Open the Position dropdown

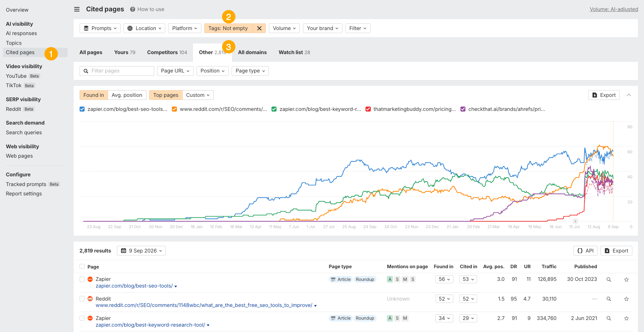tap(212, 71)
